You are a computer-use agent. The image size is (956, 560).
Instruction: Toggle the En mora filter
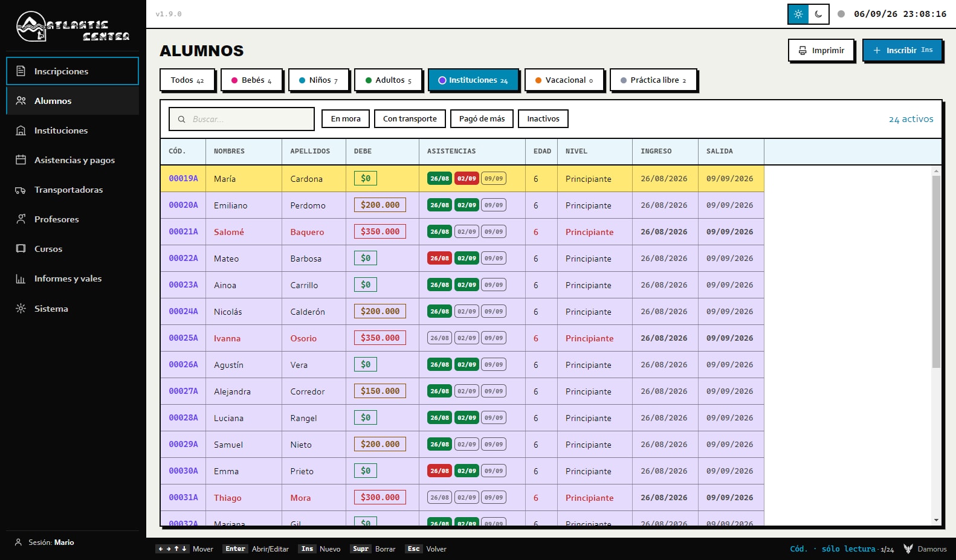(x=346, y=119)
